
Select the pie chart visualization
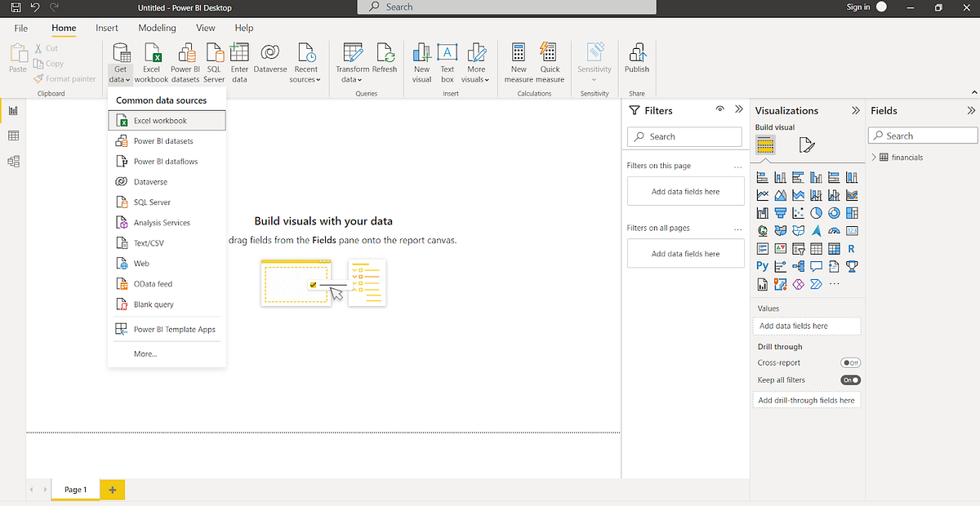816,212
